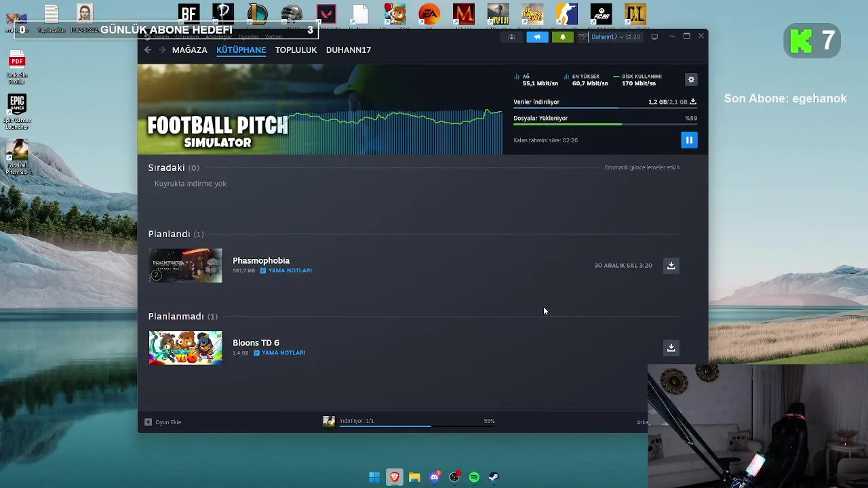This screenshot has height=488, width=868.
Task: Open Windows Start button
Action: point(374,477)
